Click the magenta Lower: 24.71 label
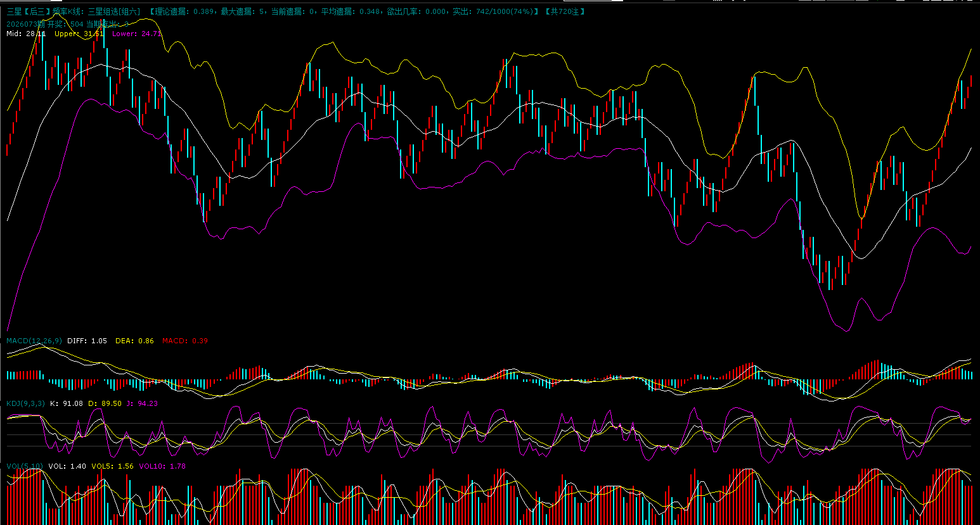 point(136,34)
